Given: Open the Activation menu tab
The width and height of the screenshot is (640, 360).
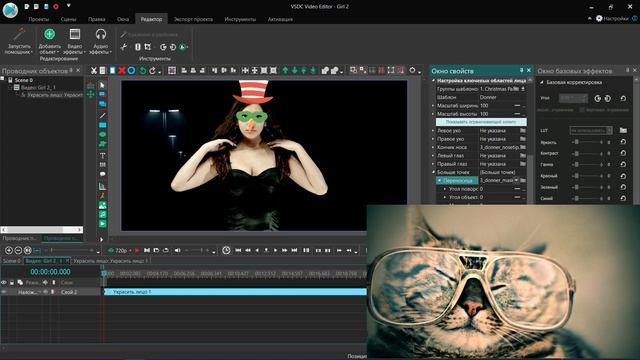Looking at the screenshot, I should tap(280, 19).
